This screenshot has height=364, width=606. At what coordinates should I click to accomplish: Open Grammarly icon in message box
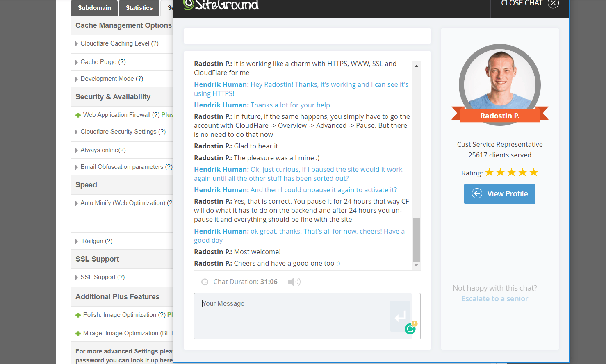point(410,328)
